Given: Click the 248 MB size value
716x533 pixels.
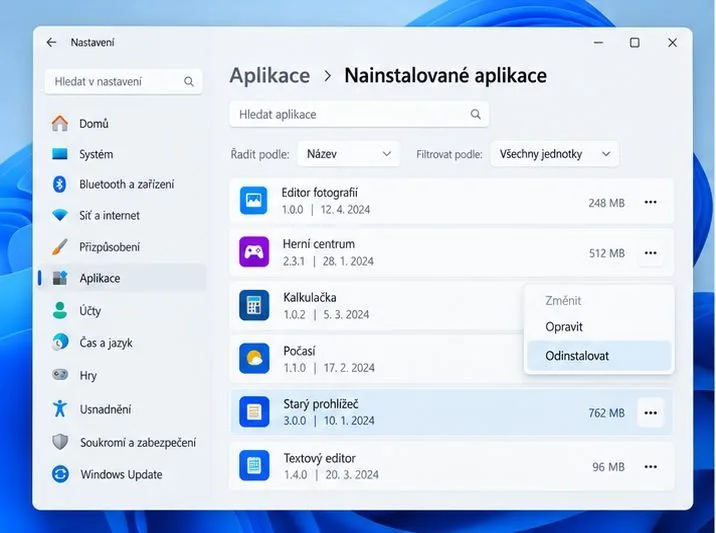Looking at the screenshot, I should tap(606, 203).
